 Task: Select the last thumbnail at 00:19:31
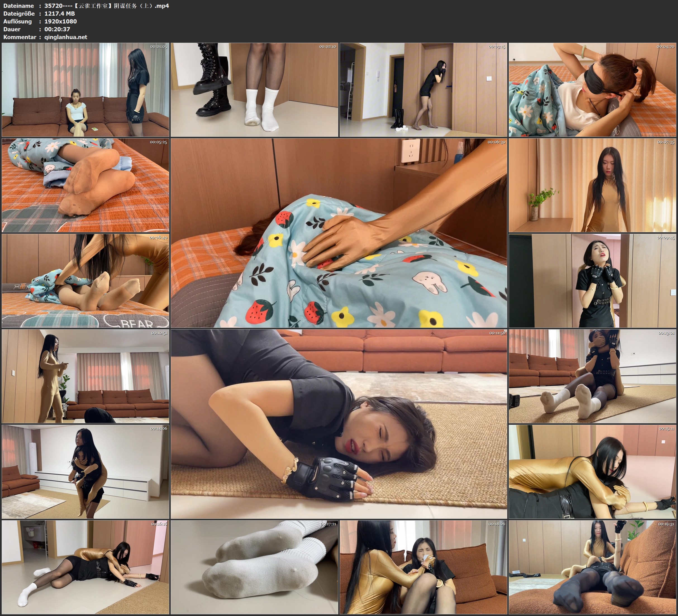coord(592,567)
